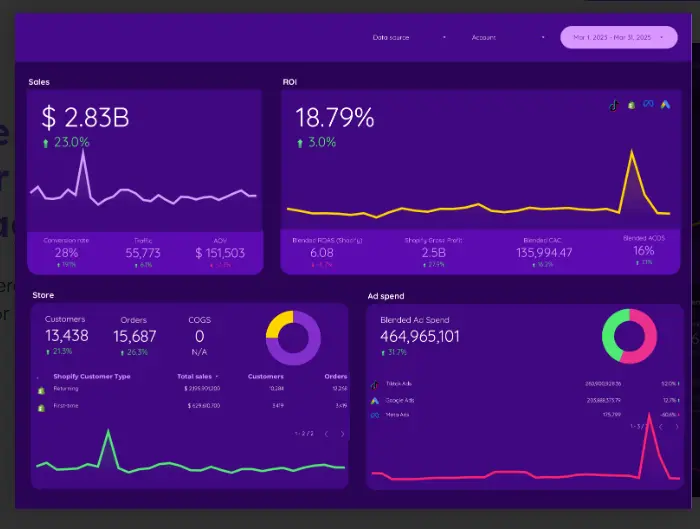Select the First-time customer type row
The image size is (700, 529).
[x=192, y=406]
